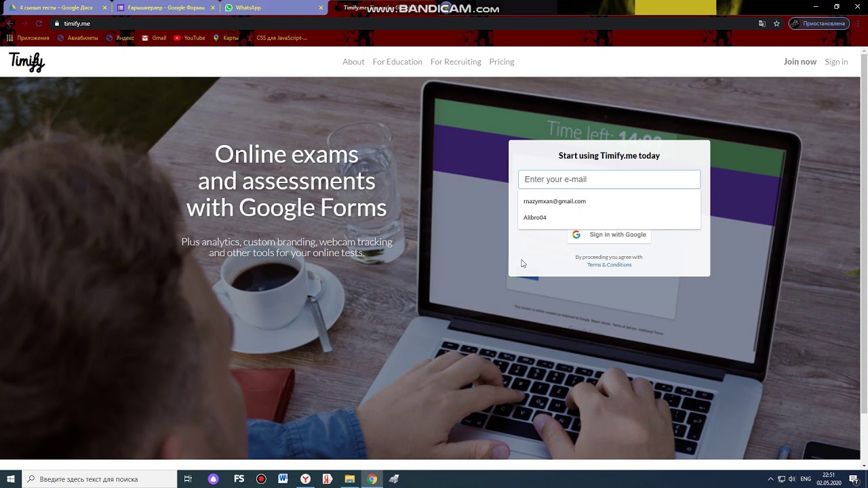Switch to the Google Диск tab

[x=56, y=7]
